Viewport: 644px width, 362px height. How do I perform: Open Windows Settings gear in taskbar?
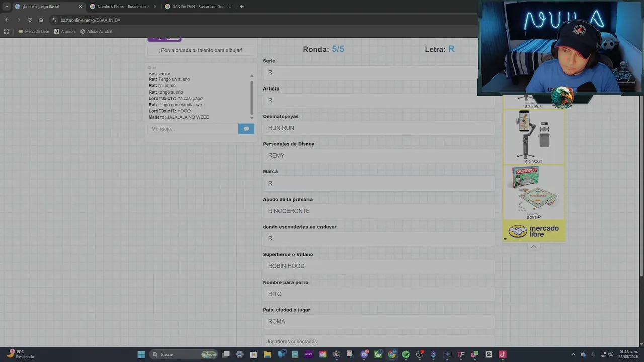(x=239, y=354)
